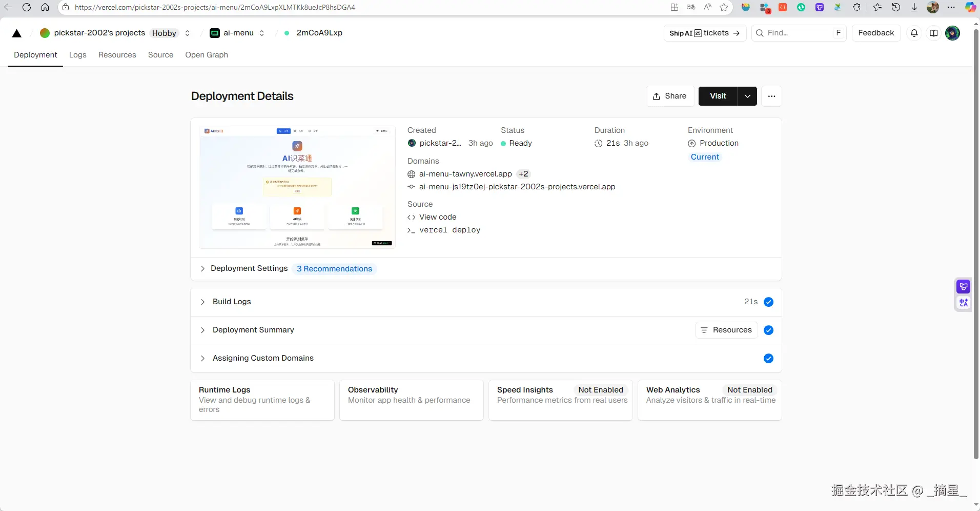Open the ai-menu project switcher chevrons
The height and width of the screenshot is (511, 980).
(262, 33)
